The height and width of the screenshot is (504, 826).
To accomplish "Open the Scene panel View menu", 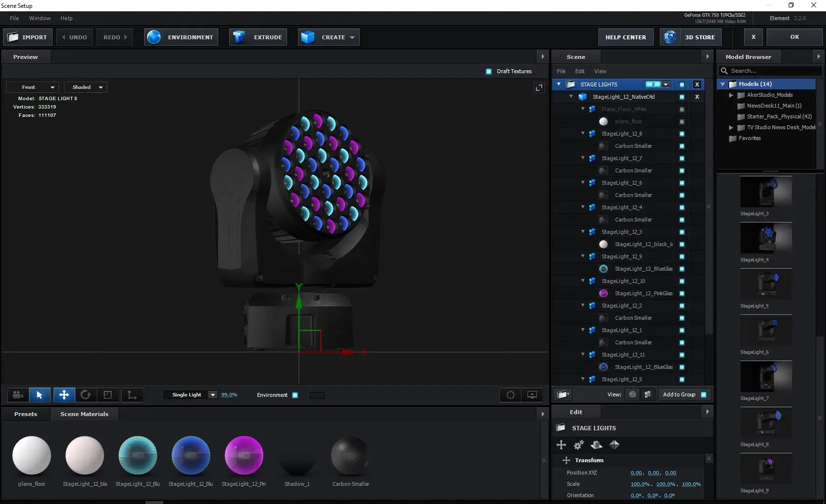I will [x=600, y=71].
